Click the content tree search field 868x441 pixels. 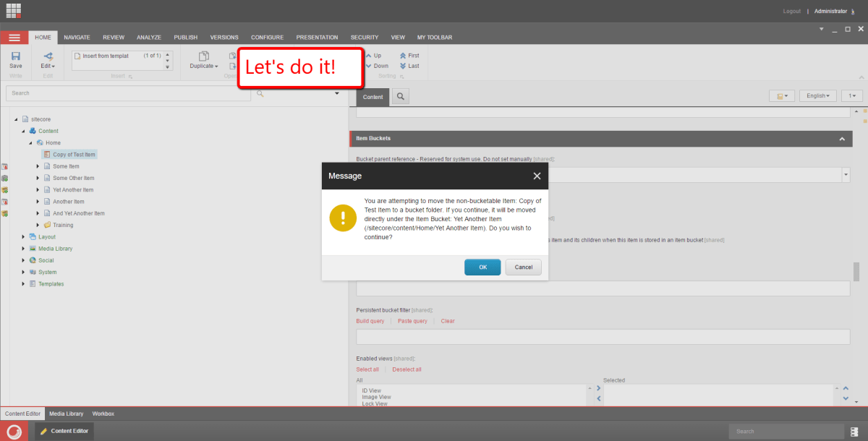coord(130,93)
